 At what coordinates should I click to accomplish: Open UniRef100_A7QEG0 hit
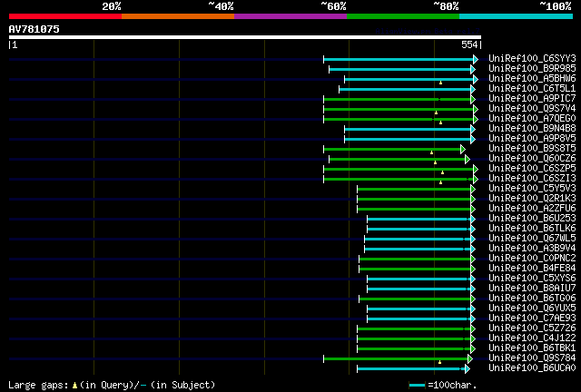pyautogui.click(x=532, y=119)
